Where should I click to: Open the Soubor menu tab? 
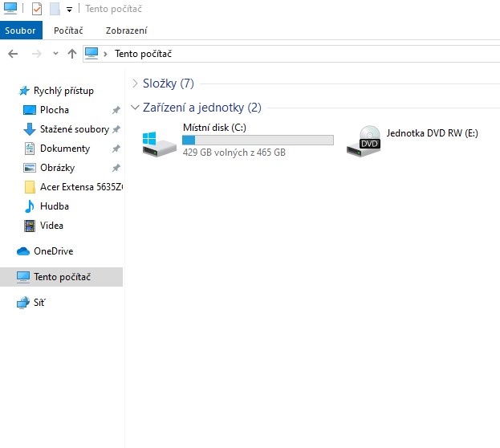click(20, 31)
